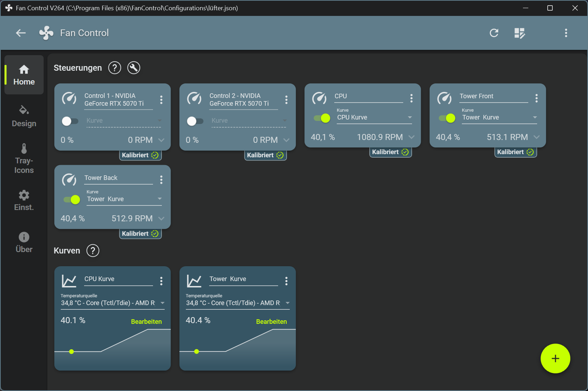Open Kurve dropdown on Control 2 NVIDIA
The width and height of the screenshot is (588, 391).
[249, 121]
